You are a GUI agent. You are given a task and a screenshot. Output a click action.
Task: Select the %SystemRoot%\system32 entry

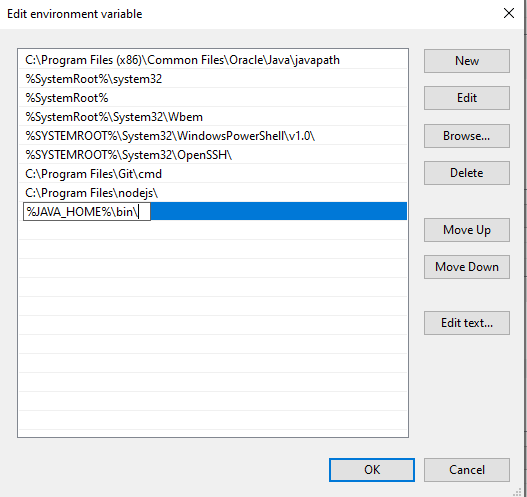click(x=213, y=79)
